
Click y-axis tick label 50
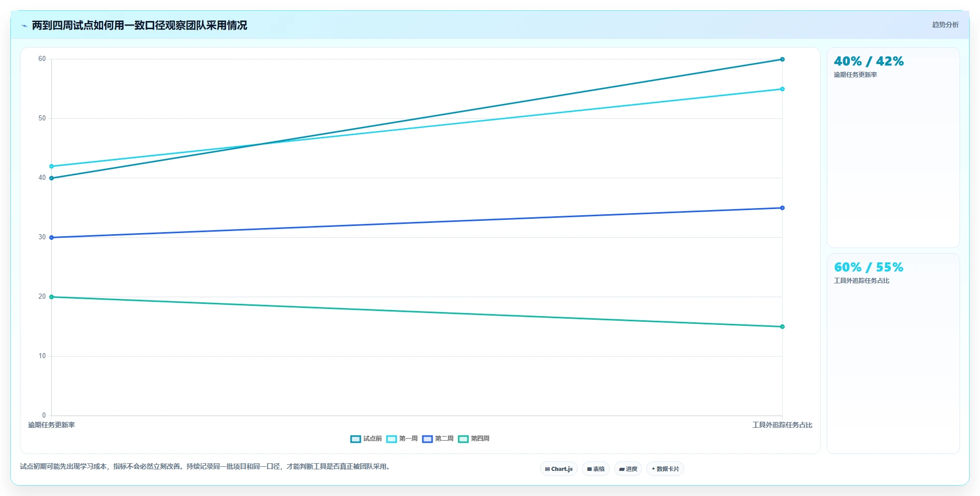42,118
